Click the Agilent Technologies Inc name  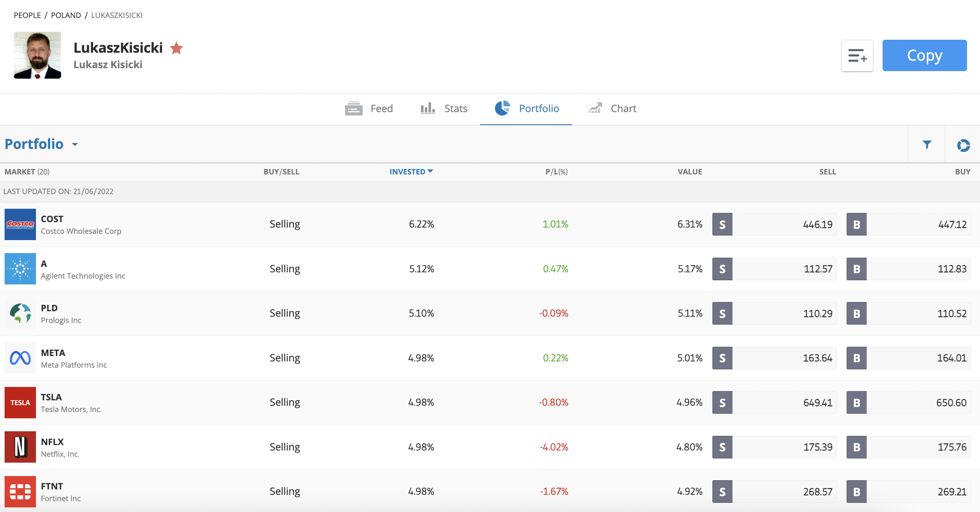click(83, 276)
